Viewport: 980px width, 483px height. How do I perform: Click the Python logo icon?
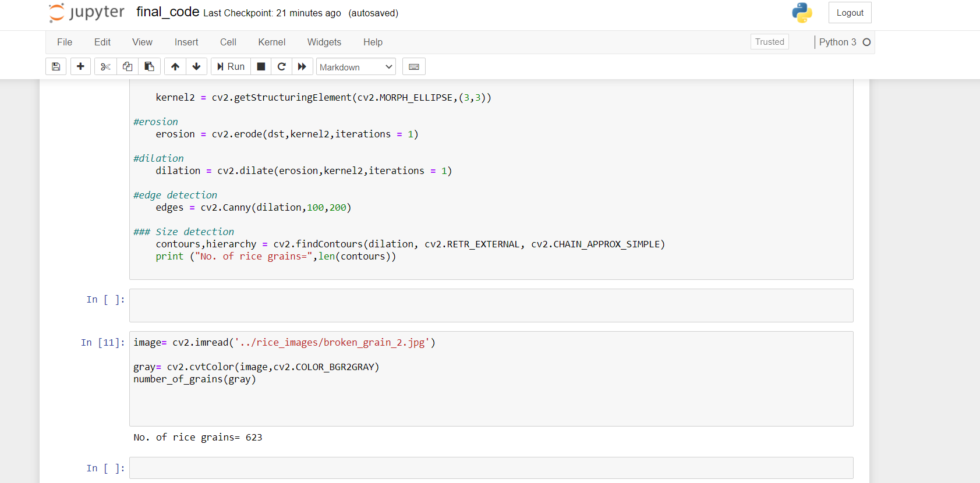point(802,12)
